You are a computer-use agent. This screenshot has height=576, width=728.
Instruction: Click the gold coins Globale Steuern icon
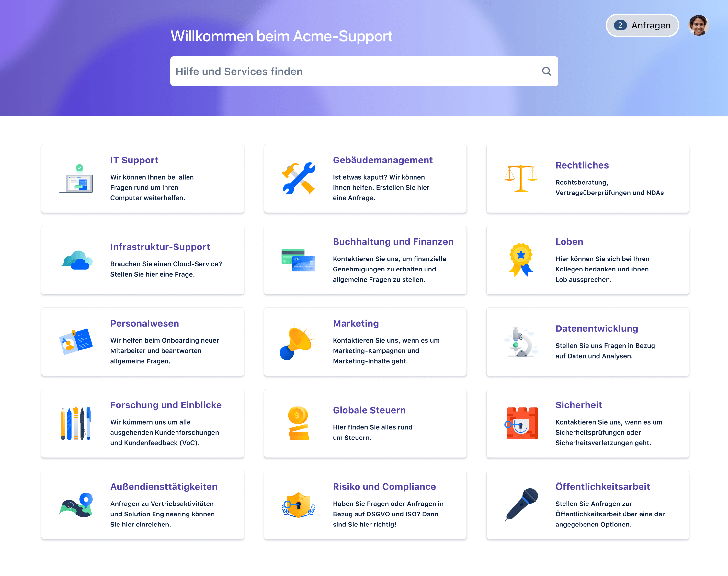[x=298, y=423]
